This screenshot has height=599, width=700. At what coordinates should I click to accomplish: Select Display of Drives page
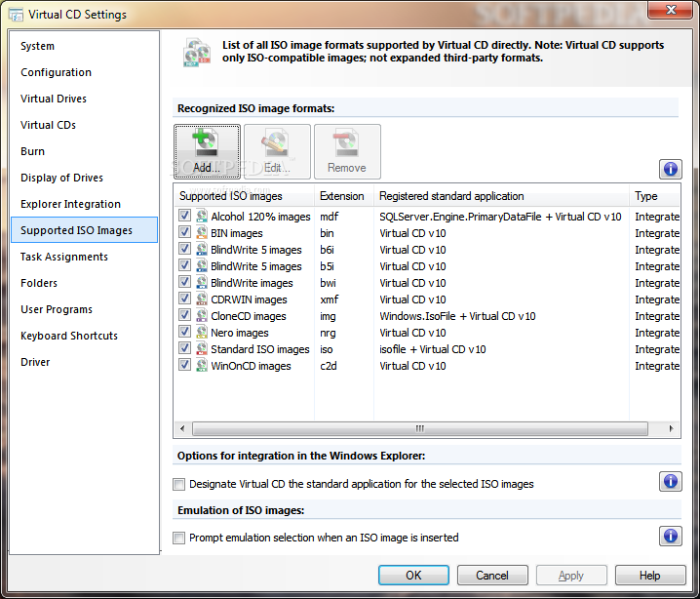pyautogui.click(x=84, y=178)
